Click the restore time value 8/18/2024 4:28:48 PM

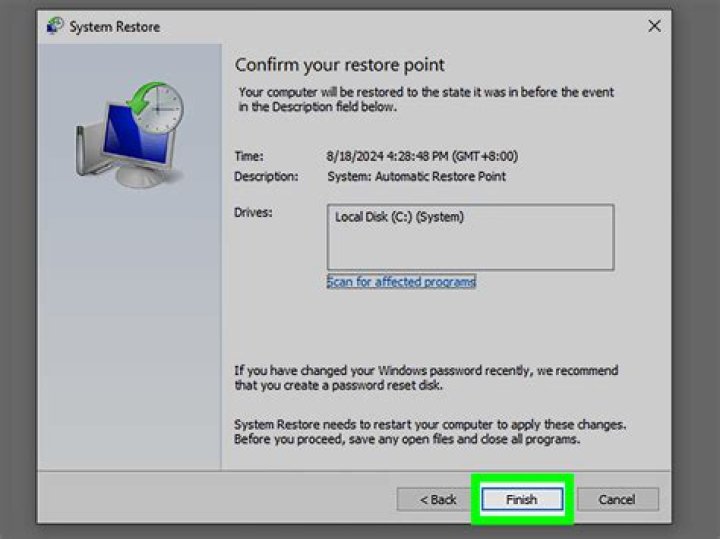pos(422,156)
